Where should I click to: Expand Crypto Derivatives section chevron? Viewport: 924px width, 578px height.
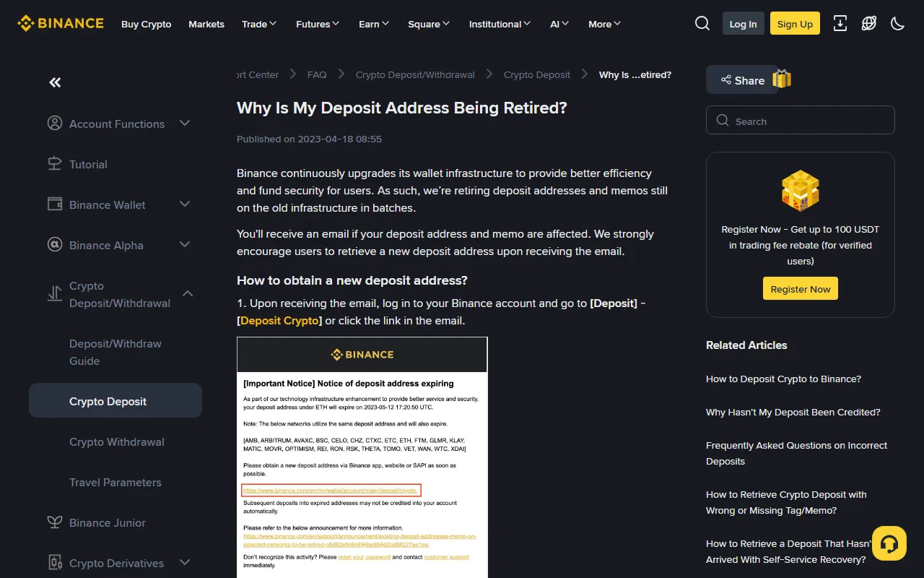coord(185,563)
